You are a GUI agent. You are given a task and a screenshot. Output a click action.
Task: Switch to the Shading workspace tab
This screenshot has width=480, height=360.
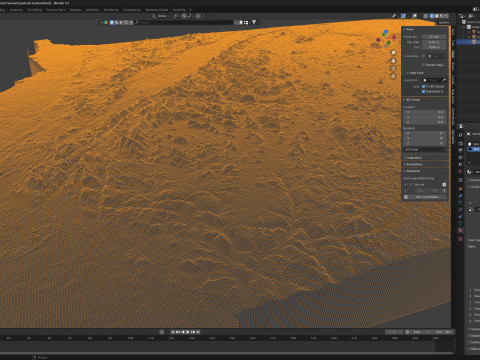click(75, 10)
